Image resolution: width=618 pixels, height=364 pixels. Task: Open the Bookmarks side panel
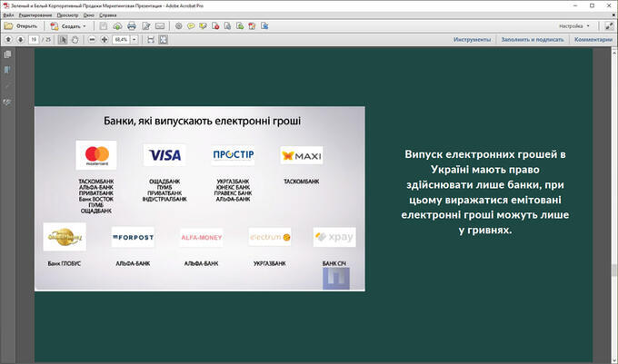(7, 71)
